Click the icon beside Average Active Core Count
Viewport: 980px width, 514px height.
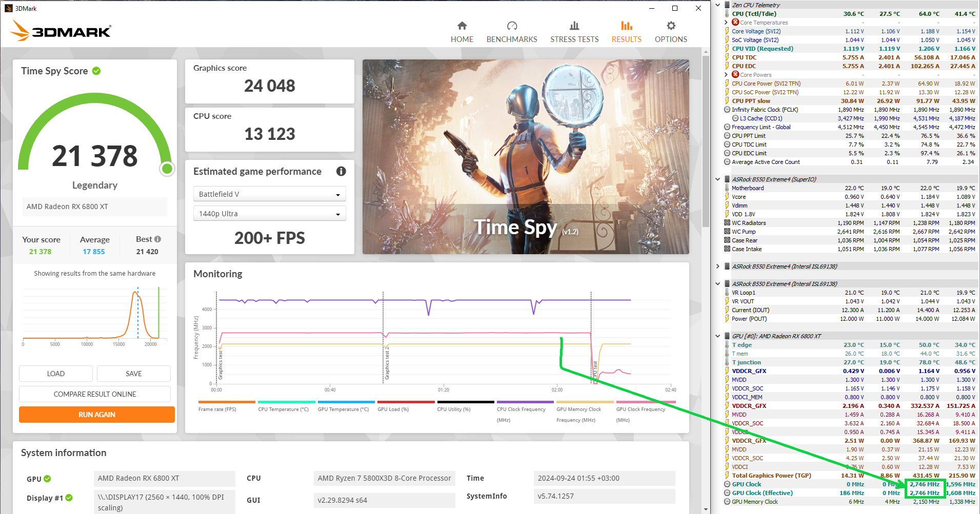[727, 162]
